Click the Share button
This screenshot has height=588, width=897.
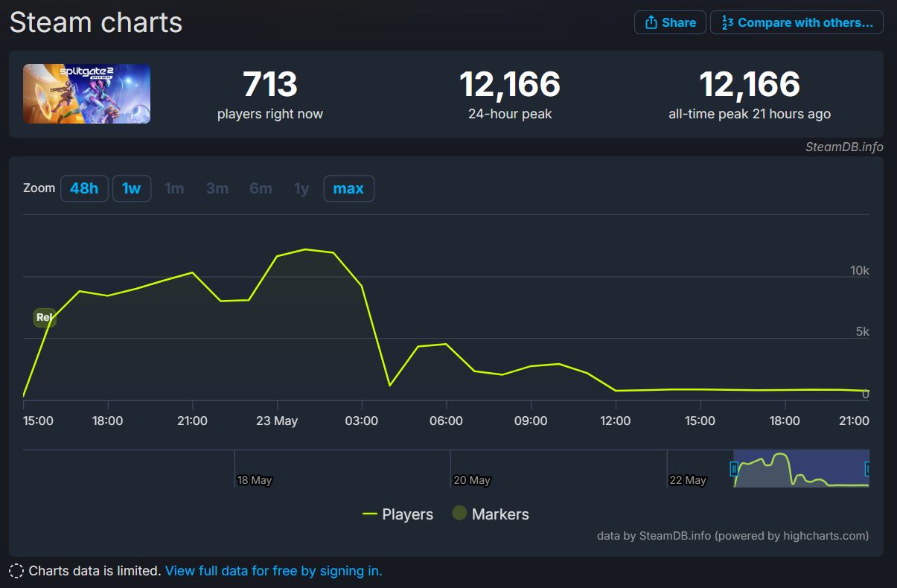(670, 22)
